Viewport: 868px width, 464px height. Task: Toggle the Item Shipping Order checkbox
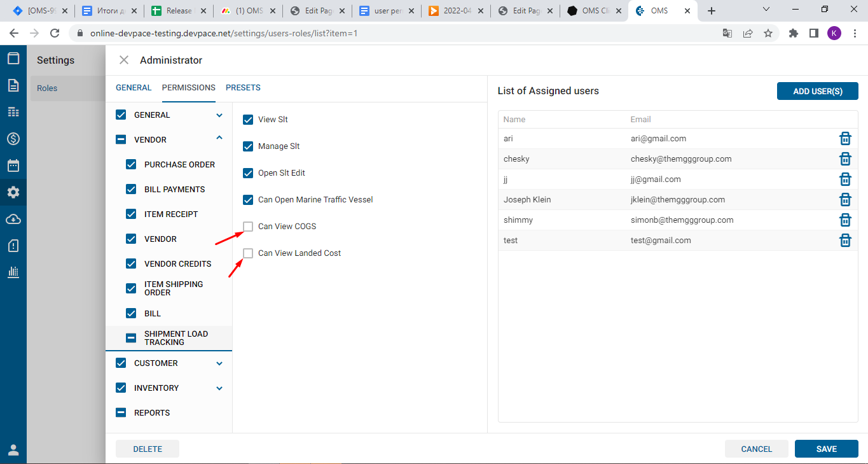(131, 289)
